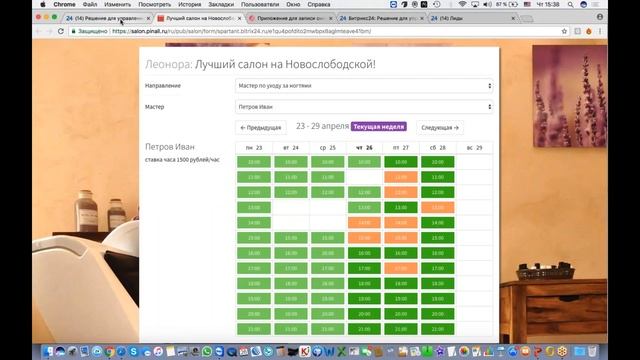Click the address bar URL
This screenshot has width=640, height=360.
point(242,31)
